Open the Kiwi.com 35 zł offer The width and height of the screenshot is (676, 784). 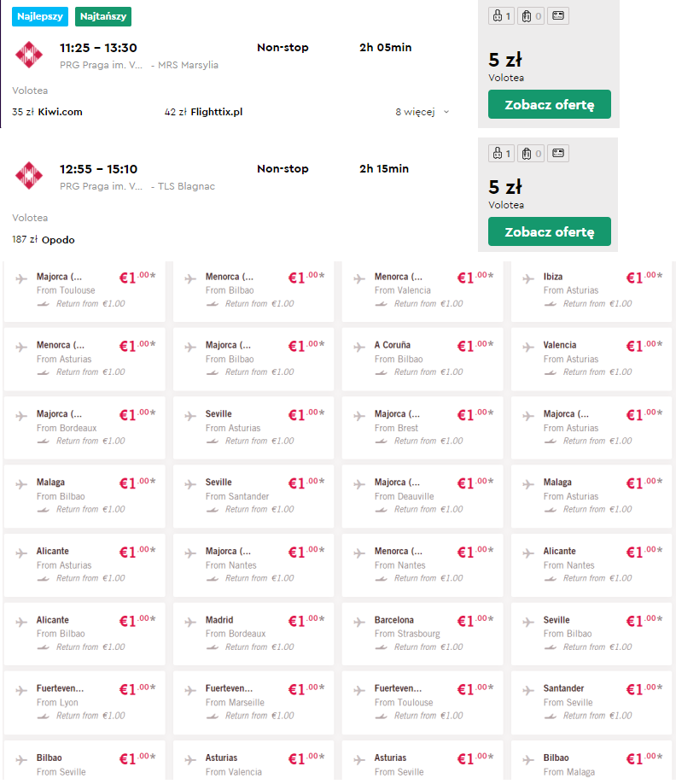(48, 112)
